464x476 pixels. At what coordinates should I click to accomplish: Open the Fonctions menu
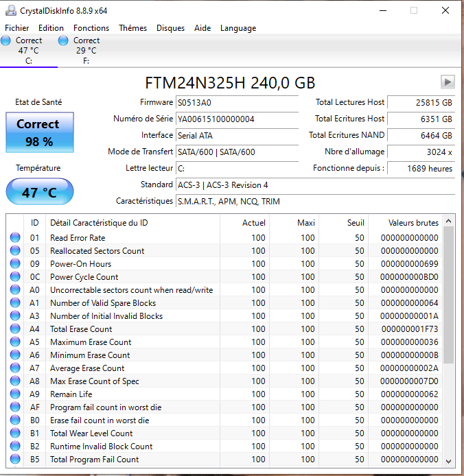pos(91,28)
